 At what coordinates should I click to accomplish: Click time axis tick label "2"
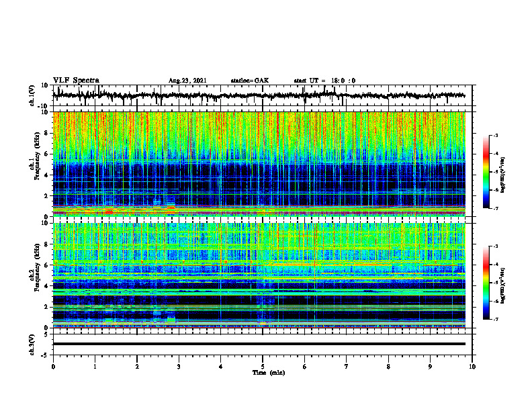pyautogui.click(x=137, y=367)
